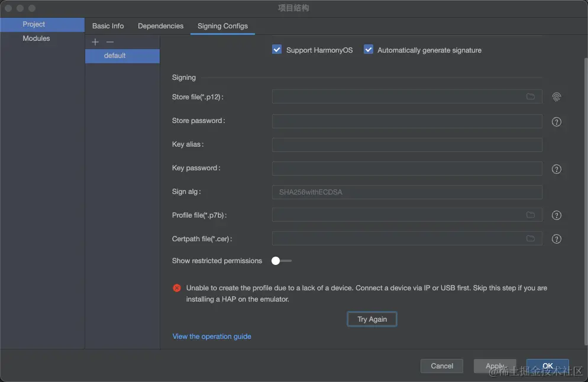The height and width of the screenshot is (382, 588).
Task: Browse for Certpath file folder icon
Action: click(530, 238)
